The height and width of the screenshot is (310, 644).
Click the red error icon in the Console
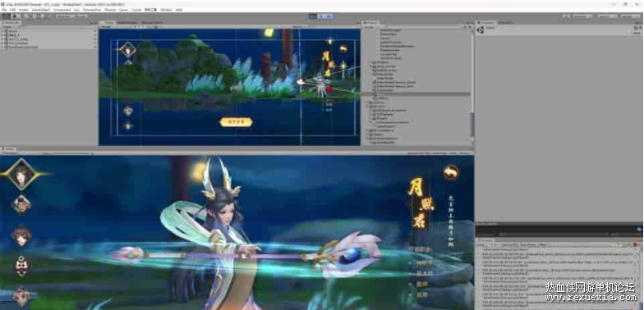click(x=635, y=244)
